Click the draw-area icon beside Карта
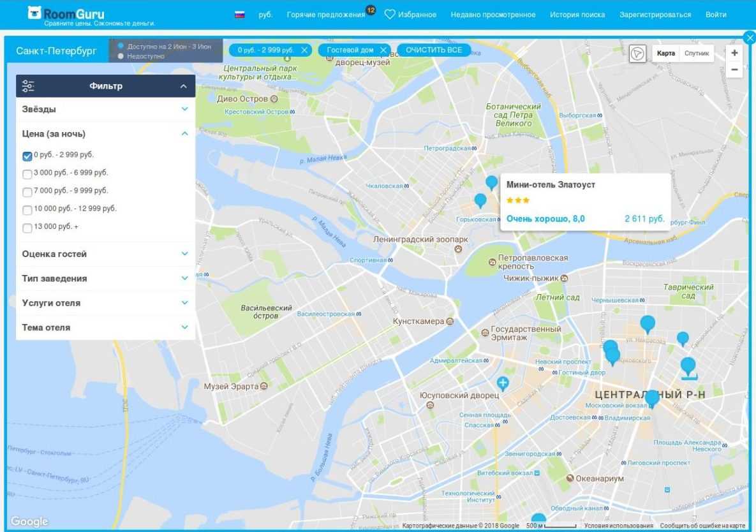The image size is (756, 532). pos(637,54)
